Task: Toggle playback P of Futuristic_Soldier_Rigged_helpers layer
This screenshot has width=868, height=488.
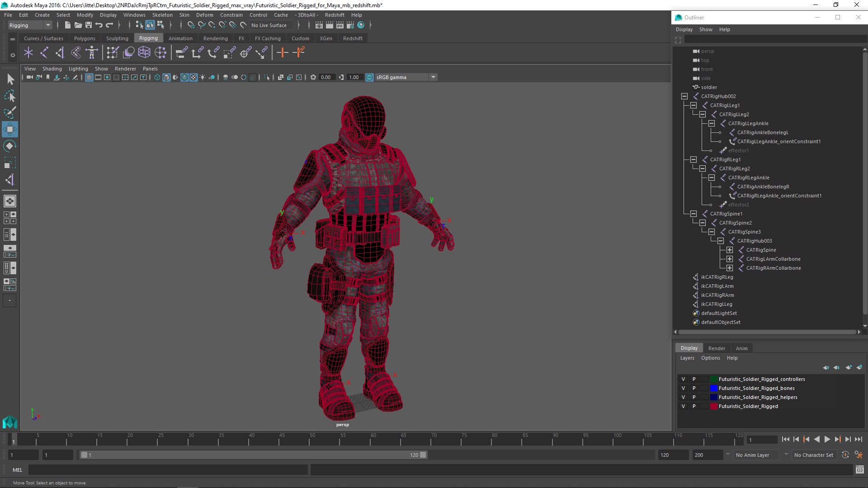Action: click(x=694, y=397)
